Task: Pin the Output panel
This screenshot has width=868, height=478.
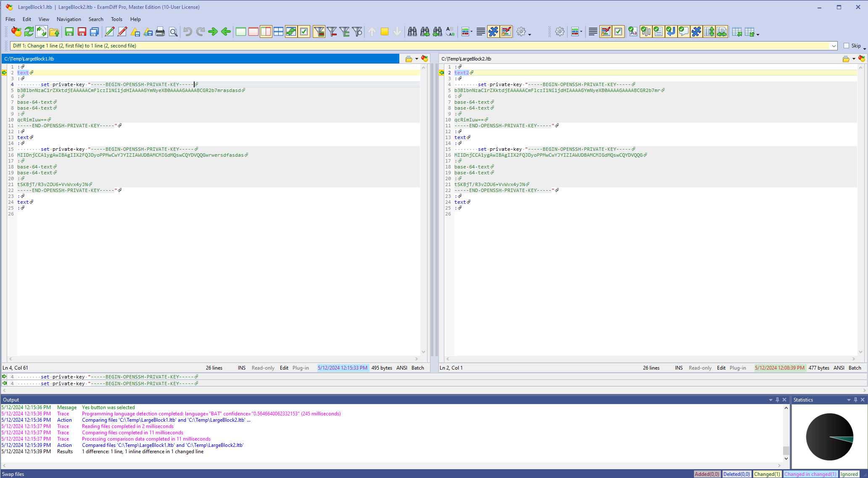Action: (777, 400)
